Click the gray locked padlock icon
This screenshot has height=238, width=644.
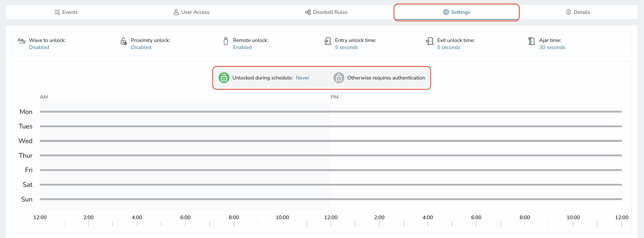pos(339,78)
